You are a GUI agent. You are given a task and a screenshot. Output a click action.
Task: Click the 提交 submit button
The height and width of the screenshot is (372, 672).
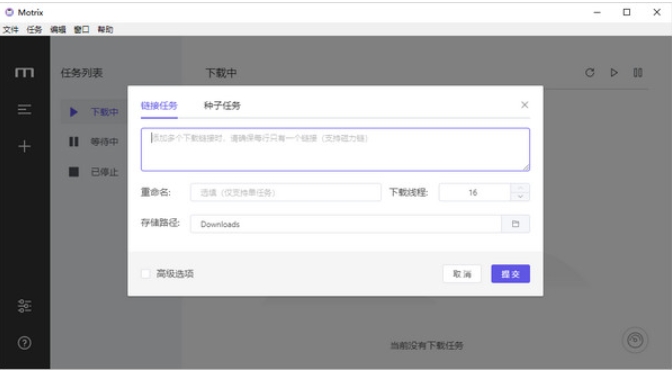pyautogui.click(x=510, y=274)
